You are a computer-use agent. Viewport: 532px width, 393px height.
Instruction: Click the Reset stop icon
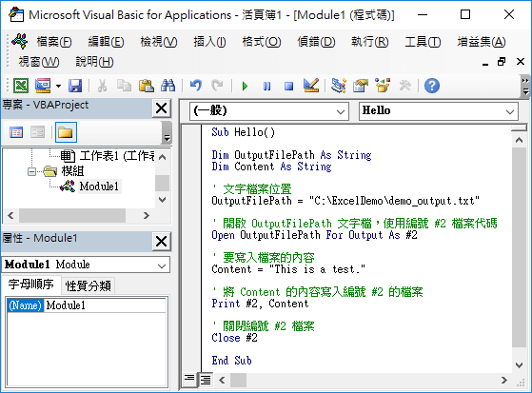point(288,86)
